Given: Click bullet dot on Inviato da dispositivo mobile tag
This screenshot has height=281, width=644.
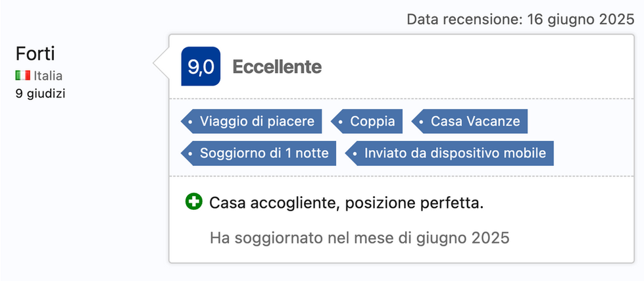Looking at the screenshot, I should 355,153.
